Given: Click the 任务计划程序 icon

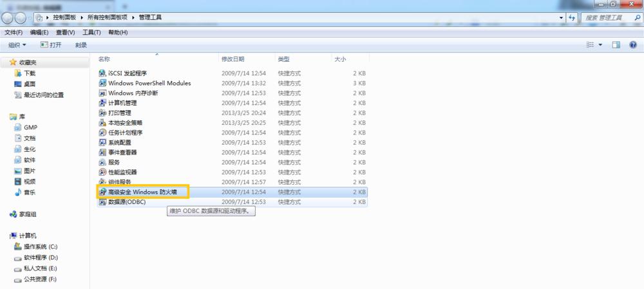Looking at the screenshot, I should click(x=102, y=132).
